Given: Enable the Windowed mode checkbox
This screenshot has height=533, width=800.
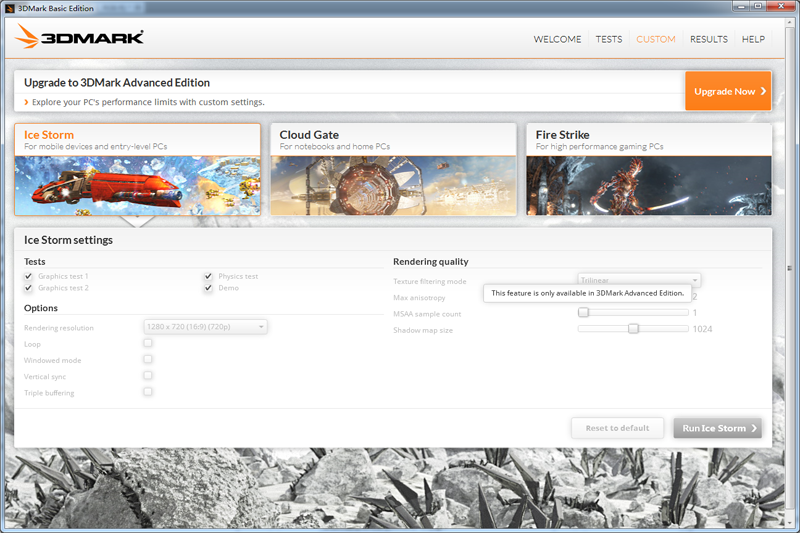Looking at the screenshot, I should (148, 359).
